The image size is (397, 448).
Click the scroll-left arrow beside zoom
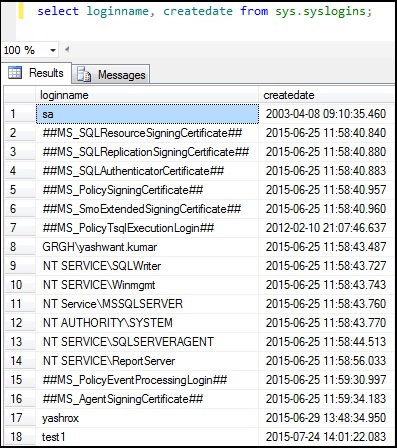pyautogui.click(x=67, y=50)
